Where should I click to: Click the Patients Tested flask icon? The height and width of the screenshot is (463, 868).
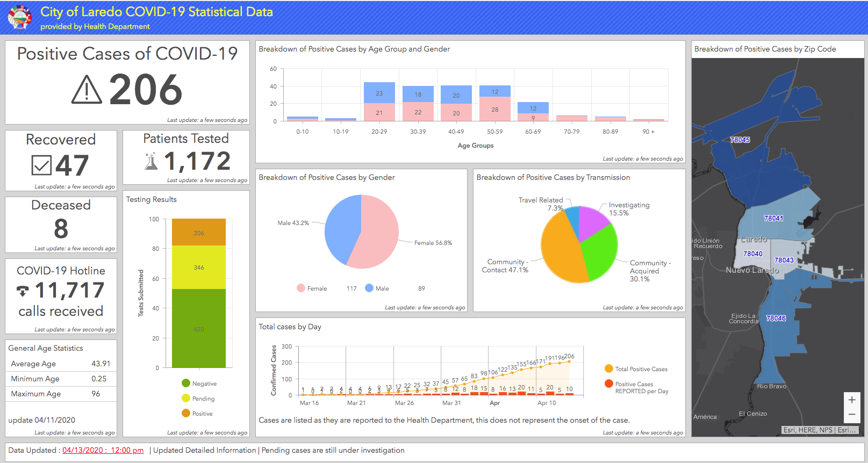151,161
